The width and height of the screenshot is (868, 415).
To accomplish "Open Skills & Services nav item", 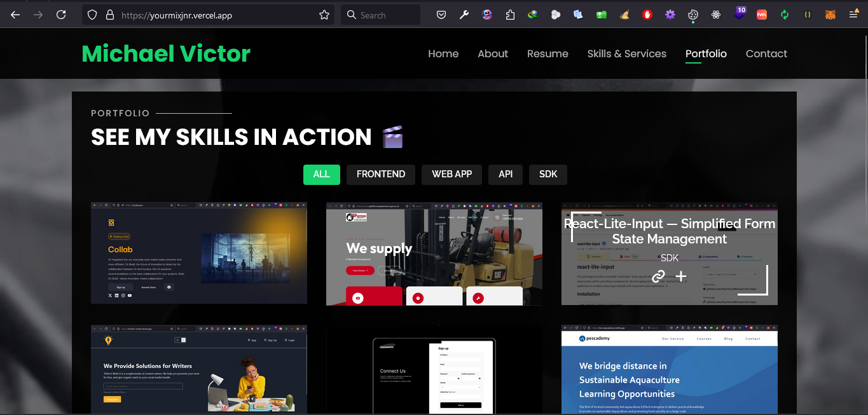I will click(x=626, y=54).
